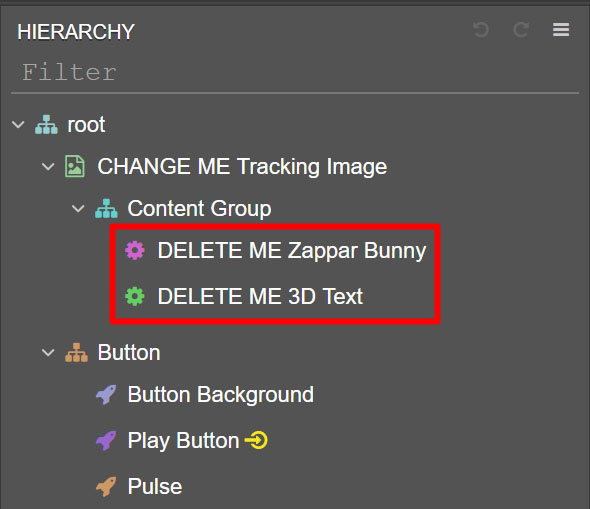
Task: Click the redo arrow in Hierarchy header
Action: click(521, 30)
